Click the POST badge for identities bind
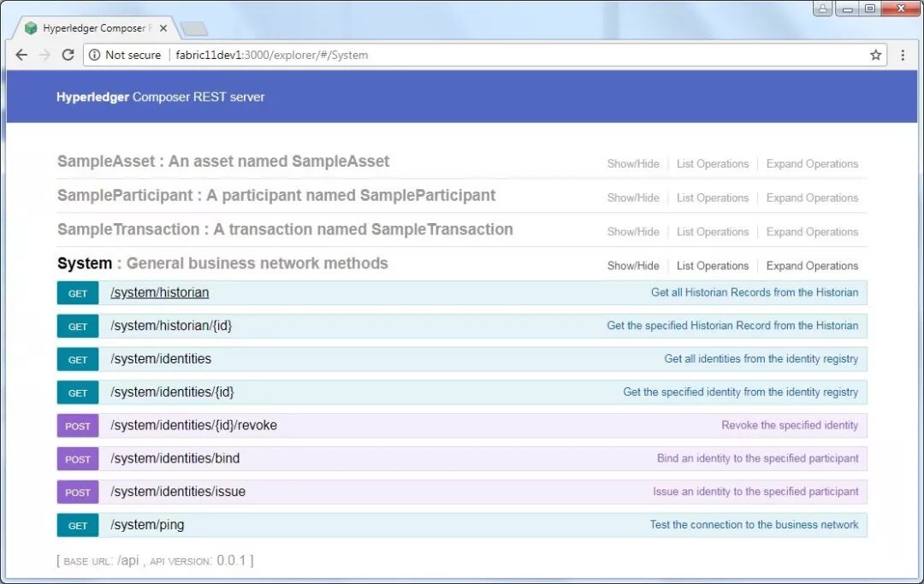This screenshot has width=924, height=584. [78, 458]
